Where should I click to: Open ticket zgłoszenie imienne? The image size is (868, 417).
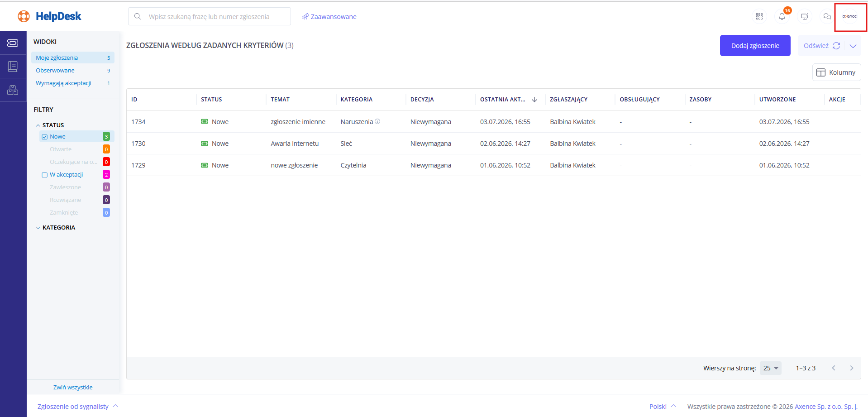(x=298, y=122)
